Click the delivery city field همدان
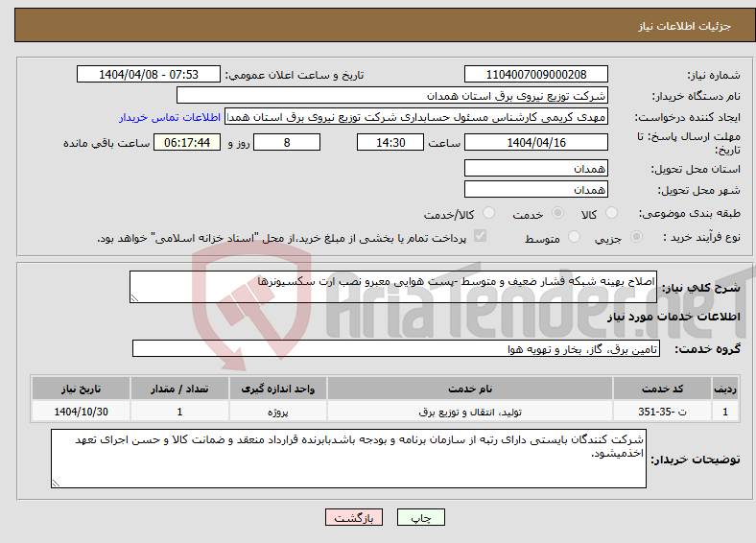Screen dimensions: 756x543 (535, 190)
